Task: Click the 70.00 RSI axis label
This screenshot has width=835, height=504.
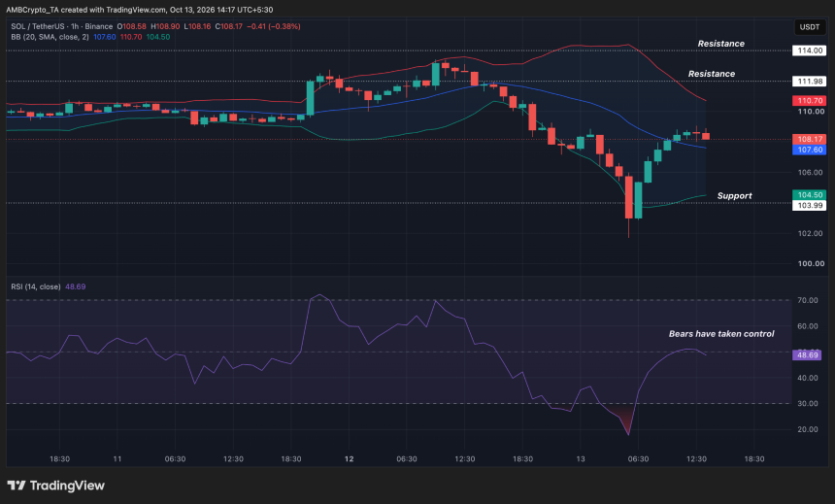Action: tap(807, 300)
